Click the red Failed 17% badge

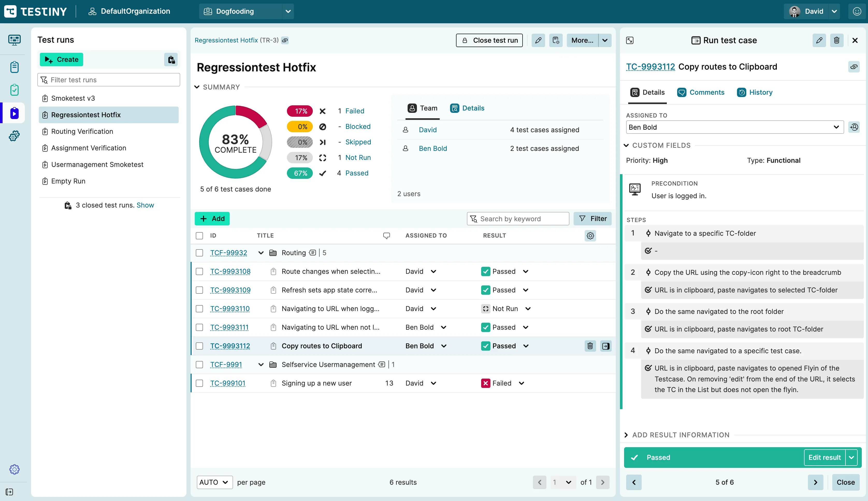300,111
